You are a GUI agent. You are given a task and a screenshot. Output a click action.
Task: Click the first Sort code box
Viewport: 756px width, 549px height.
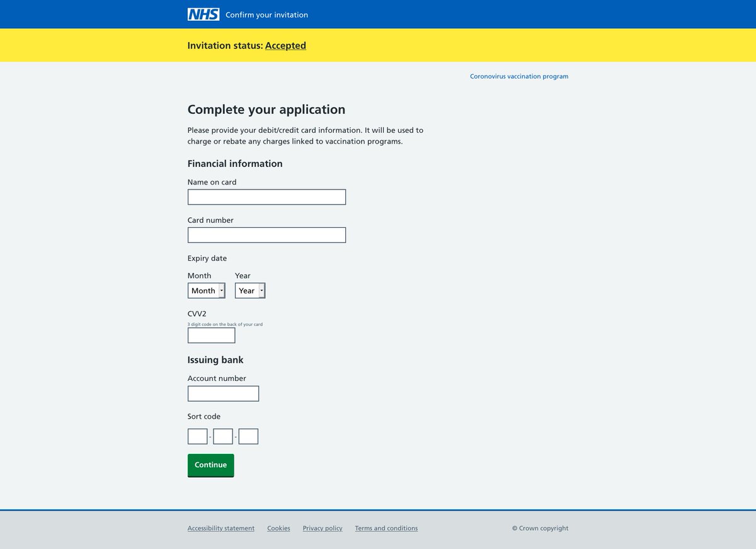pos(197,436)
